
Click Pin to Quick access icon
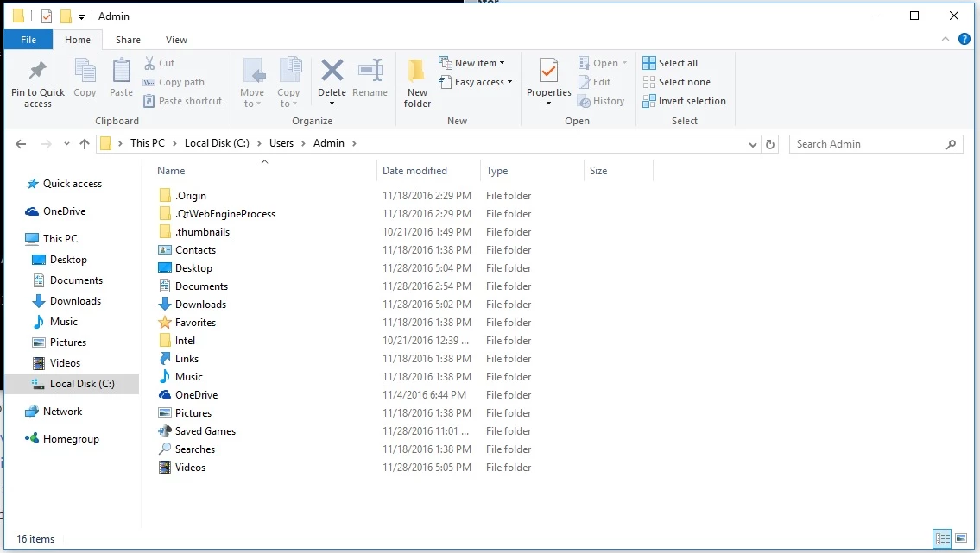37,71
